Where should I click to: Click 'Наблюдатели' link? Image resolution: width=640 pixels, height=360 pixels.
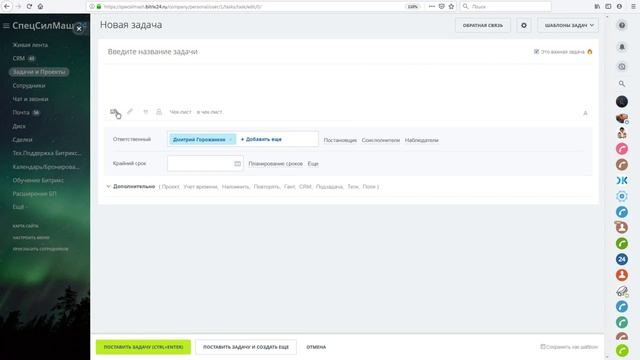422,140
